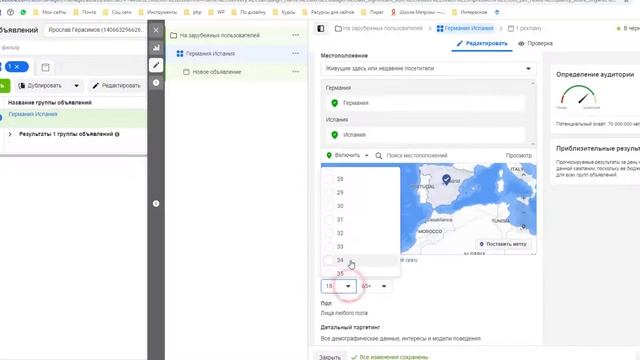Click the green pin next to Испания location
Viewport: 640px width, 360px height.
coord(335,135)
